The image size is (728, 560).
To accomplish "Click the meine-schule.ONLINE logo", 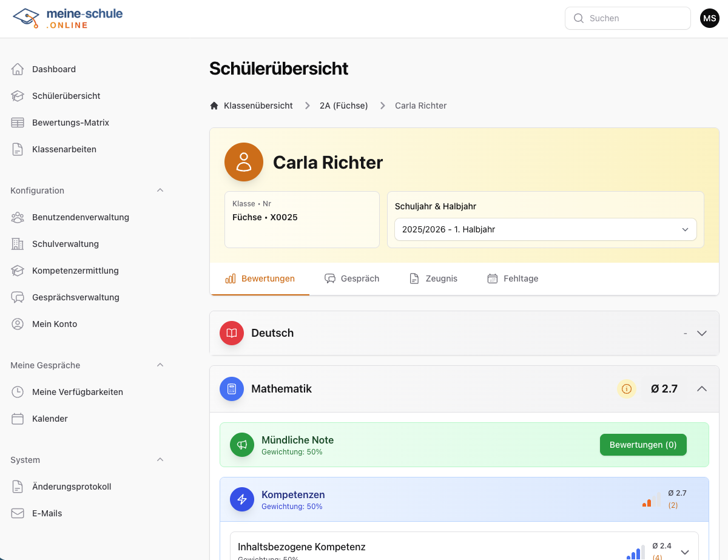I will 67,18.
